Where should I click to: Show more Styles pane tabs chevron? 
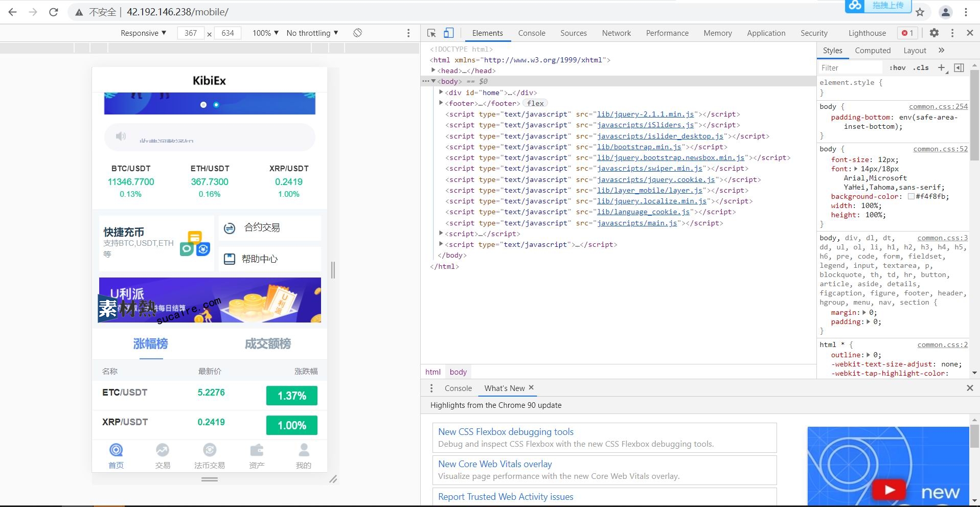coord(942,50)
